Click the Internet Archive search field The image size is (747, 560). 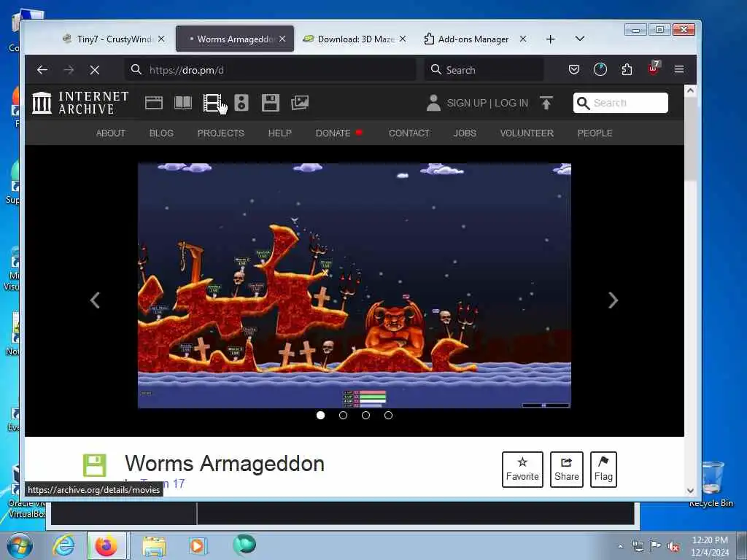[x=621, y=103]
